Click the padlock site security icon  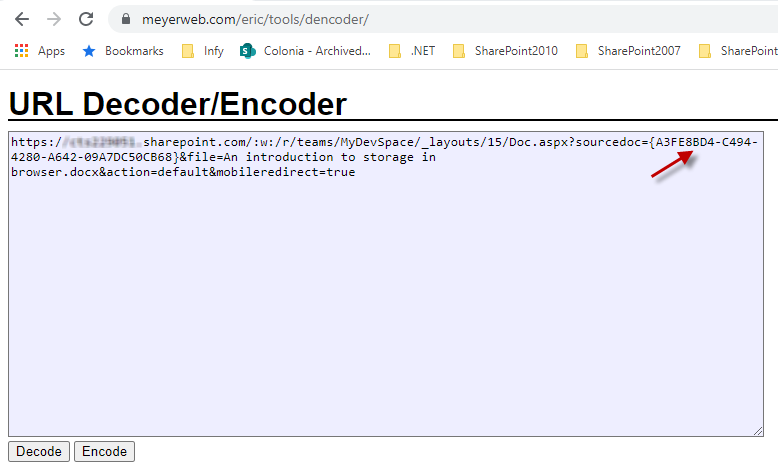coord(126,19)
